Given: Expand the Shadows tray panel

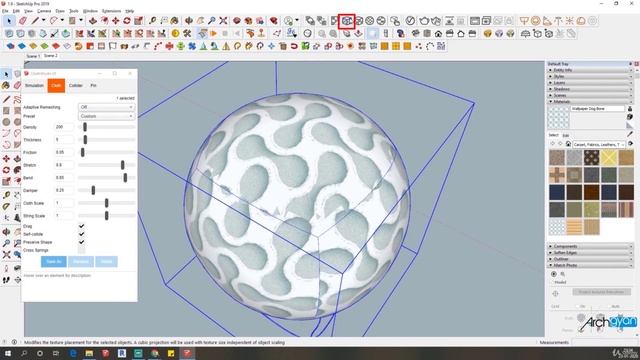Looking at the screenshot, I should click(590, 89).
